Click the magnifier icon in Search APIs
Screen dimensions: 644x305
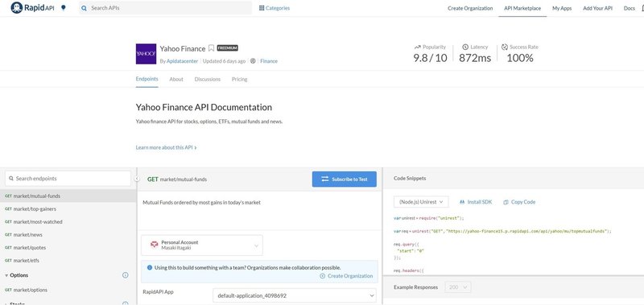tap(85, 8)
